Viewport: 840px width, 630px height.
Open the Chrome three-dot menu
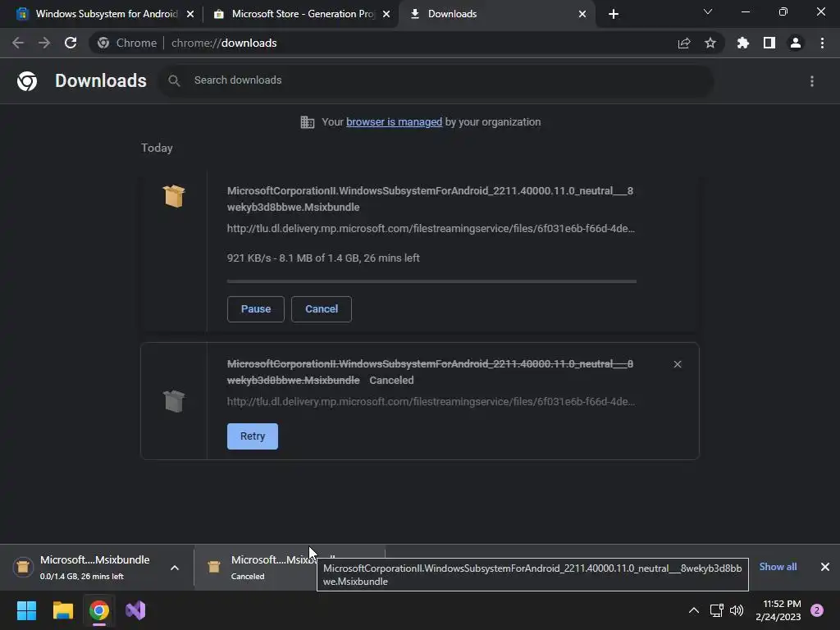822,43
